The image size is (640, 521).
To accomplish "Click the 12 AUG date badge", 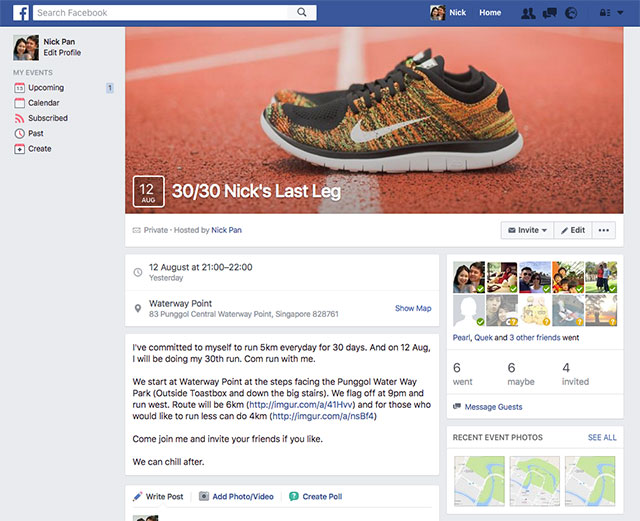I will tap(149, 191).
